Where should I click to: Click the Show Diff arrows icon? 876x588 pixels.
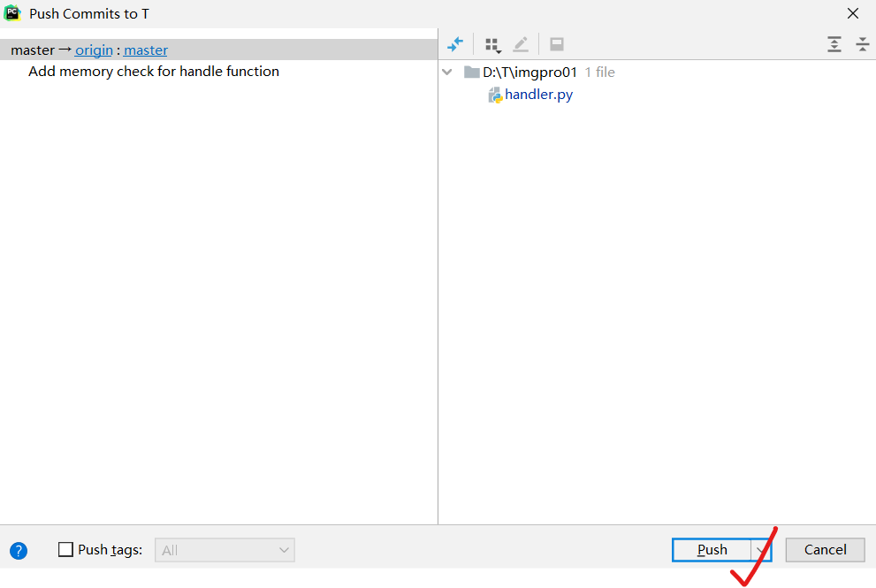pyautogui.click(x=455, y=44)
